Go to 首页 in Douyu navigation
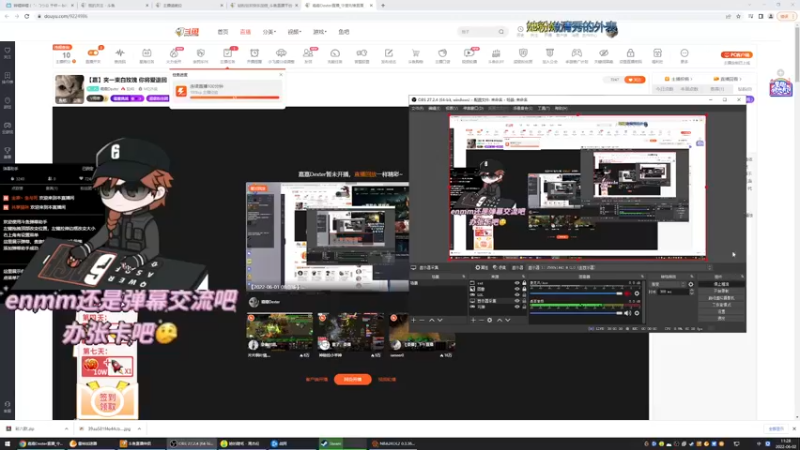This screenshot has height=450, width=800. pyautogui.click(x=223, y=32)
